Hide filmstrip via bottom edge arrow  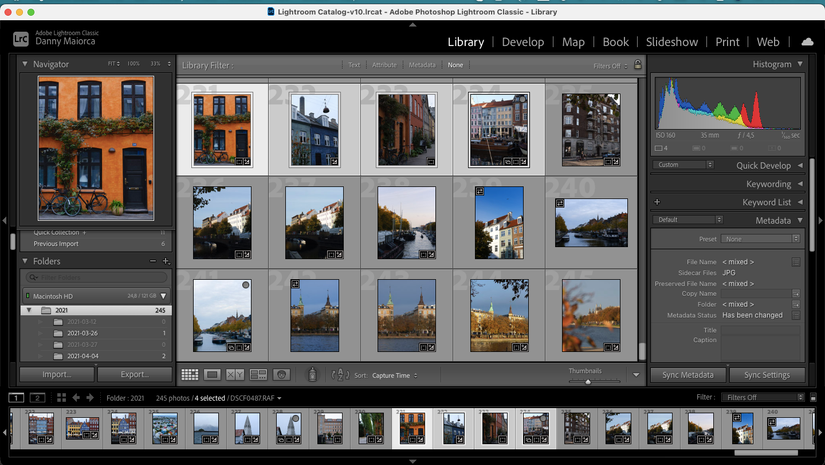[x=412, y=461]
